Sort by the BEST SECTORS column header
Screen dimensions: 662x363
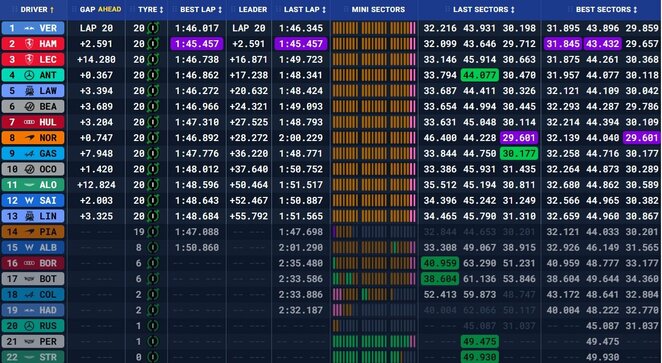606,9
